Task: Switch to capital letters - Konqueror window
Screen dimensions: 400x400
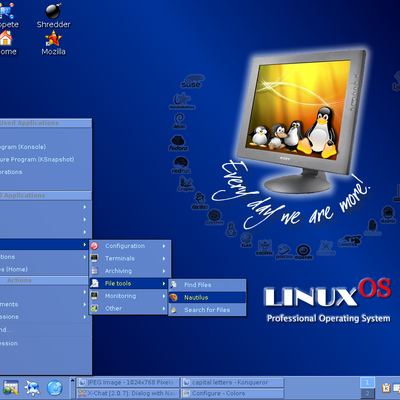Action: coord(232,383)
